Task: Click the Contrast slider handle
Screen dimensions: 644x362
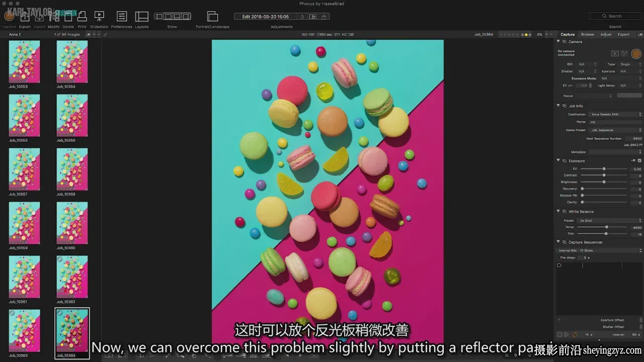Action: click(604, 175)
